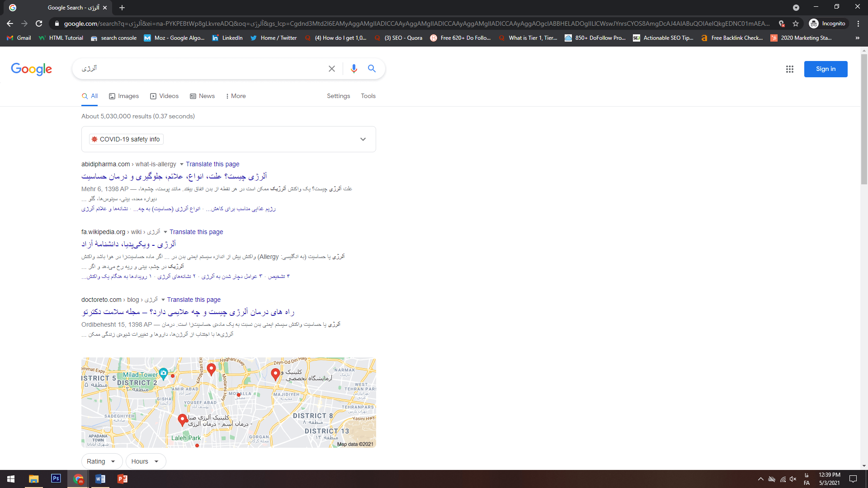868x488 pixels.
Task: Translate the fa.wikipedia.org page
Action: click(196, 232)
